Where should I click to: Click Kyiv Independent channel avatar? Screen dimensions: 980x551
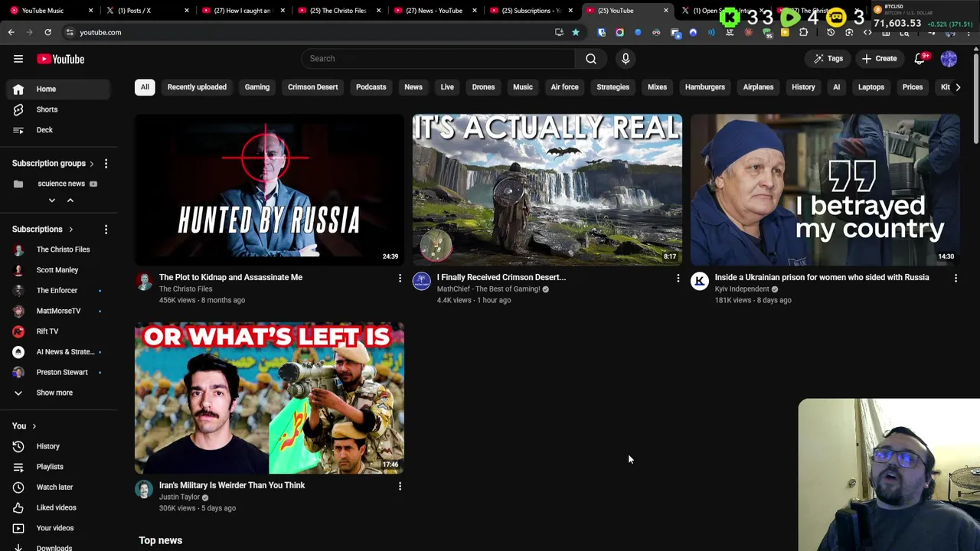tap(700, 282)
